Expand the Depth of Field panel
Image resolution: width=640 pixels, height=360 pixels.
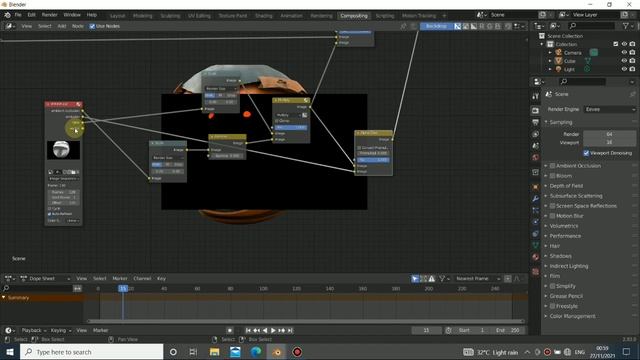pos(566,186)
